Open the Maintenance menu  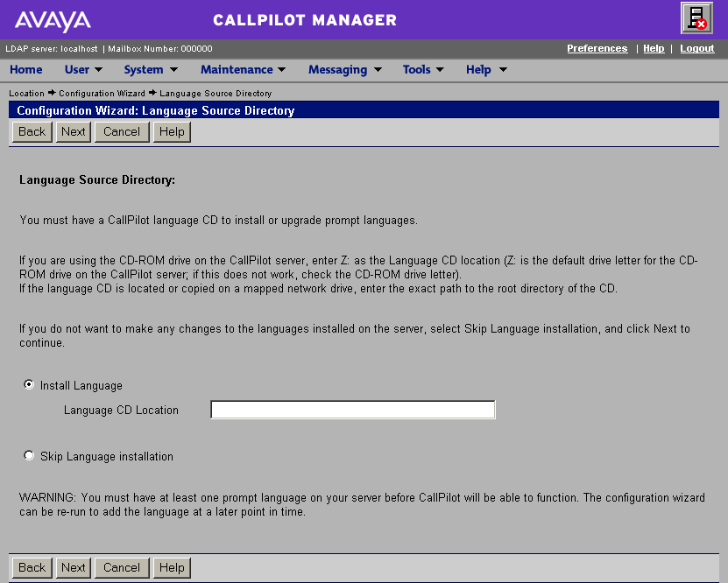237,69
